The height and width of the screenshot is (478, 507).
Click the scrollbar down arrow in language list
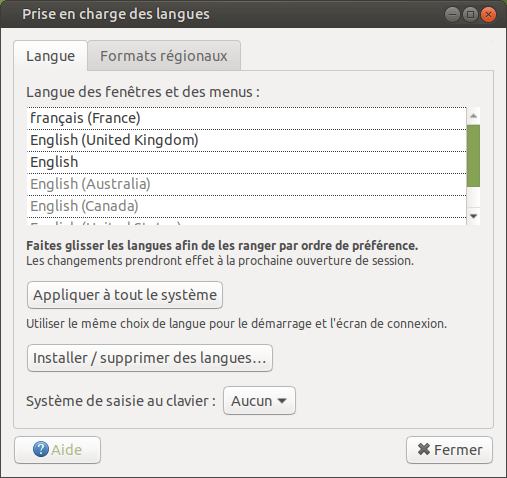pyautogui.click(x=473, y=216)
